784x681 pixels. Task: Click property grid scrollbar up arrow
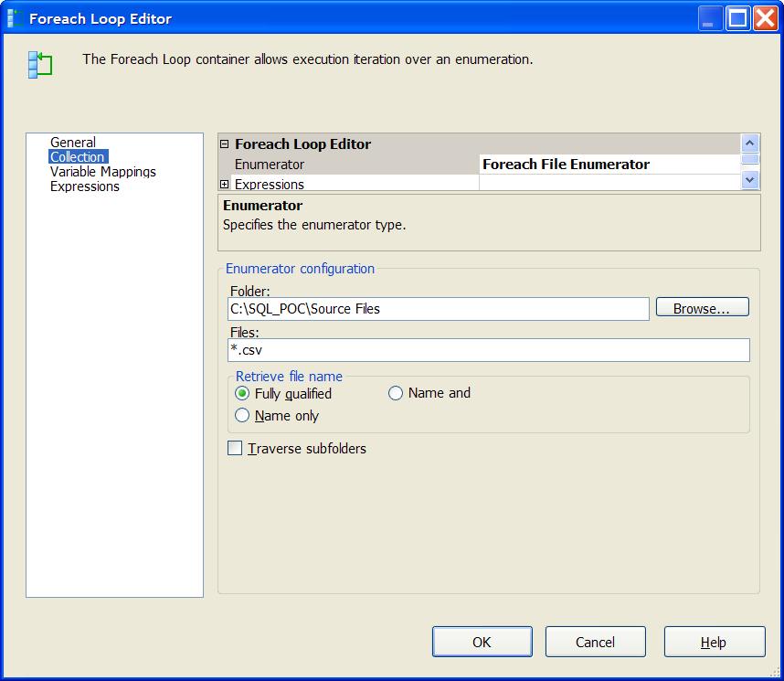pos(749,144)
